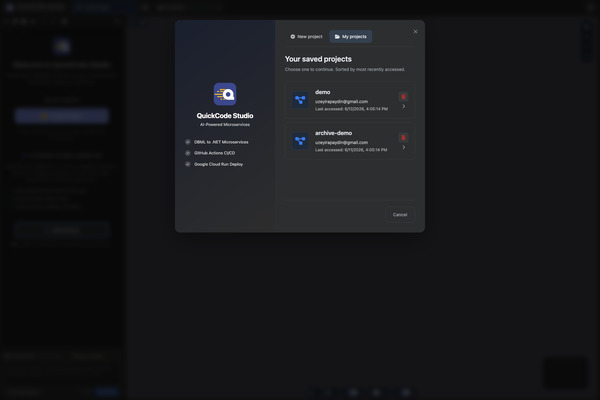Click the blue diagram icon of archive-demo

coord(300,141)
